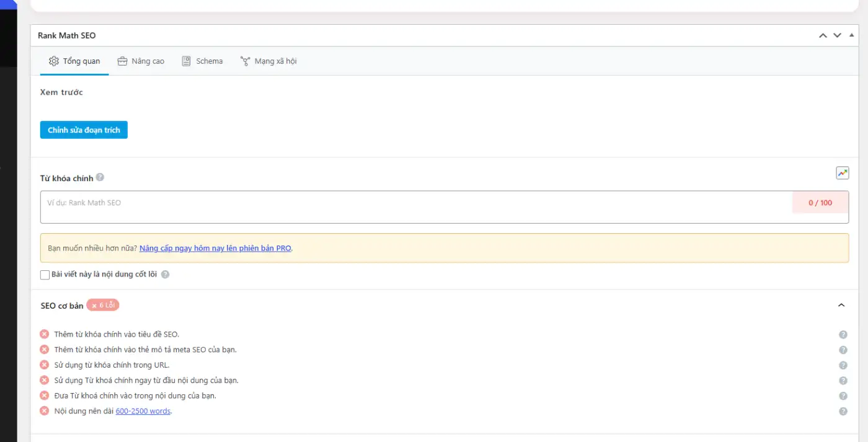Move Rank Math SEO panel down
Image resolution: width=868 pixels, height=442 pixels.
837,35
